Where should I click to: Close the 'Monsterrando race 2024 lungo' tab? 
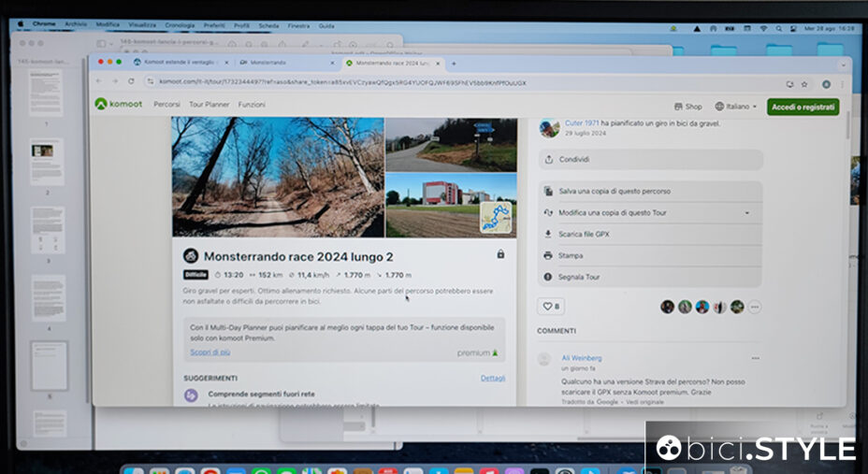click(438, 64)
